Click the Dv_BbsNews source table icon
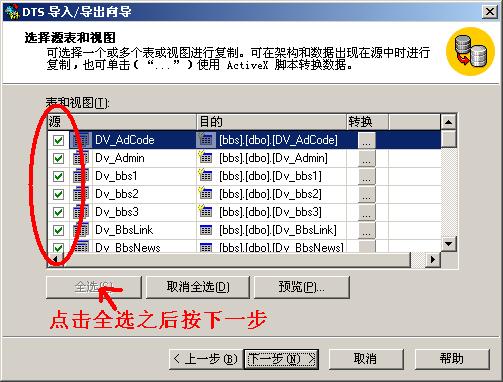Viewport: 503px width, 382px height. [81, 247]
